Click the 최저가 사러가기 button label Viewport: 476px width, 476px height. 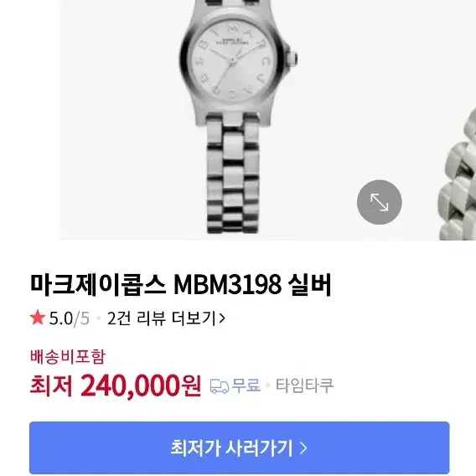[231, 448]
